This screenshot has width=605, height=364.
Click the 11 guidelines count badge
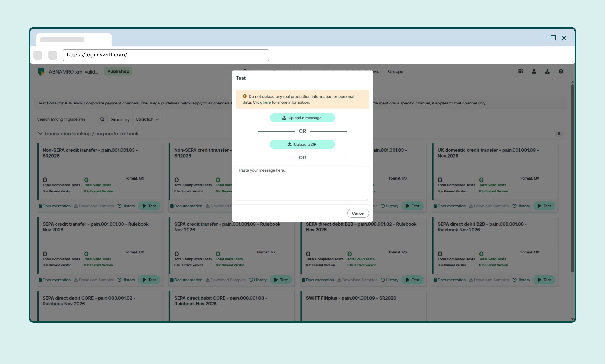[x=559, y=134]
